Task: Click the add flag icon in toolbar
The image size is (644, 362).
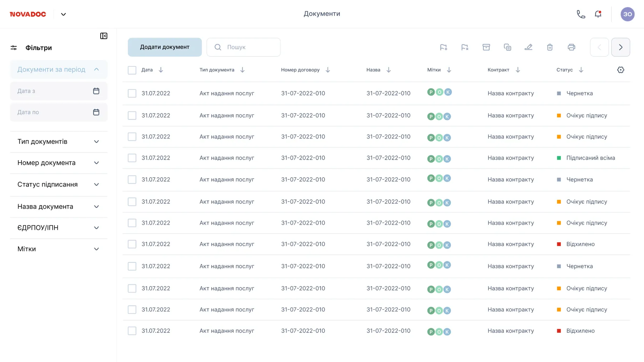Action: pyautogui.click(x=443, y=47)
